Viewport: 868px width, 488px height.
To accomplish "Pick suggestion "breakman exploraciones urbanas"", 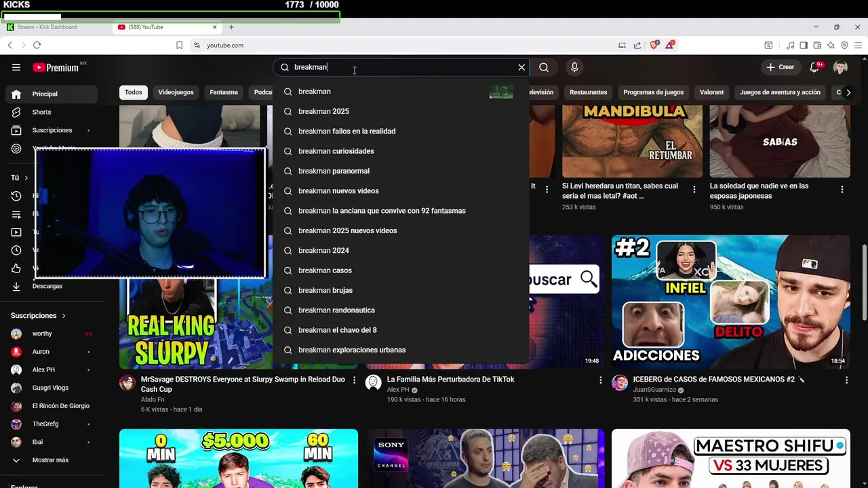I will [401, 350].
